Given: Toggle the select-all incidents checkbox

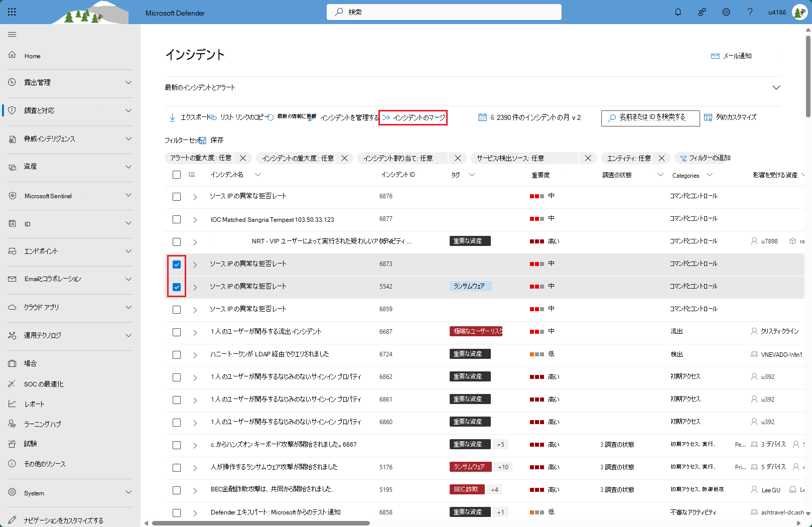Looking at the screenshot, I should [177, 175].
